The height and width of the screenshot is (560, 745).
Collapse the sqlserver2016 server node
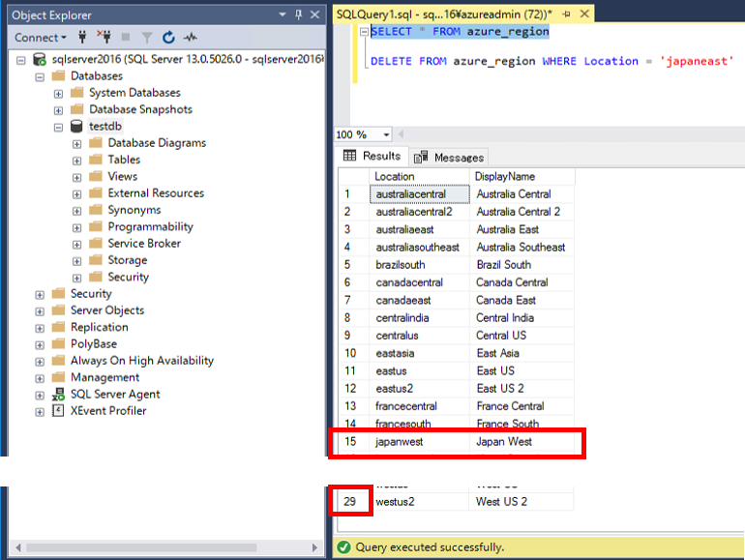coord(21,60)
